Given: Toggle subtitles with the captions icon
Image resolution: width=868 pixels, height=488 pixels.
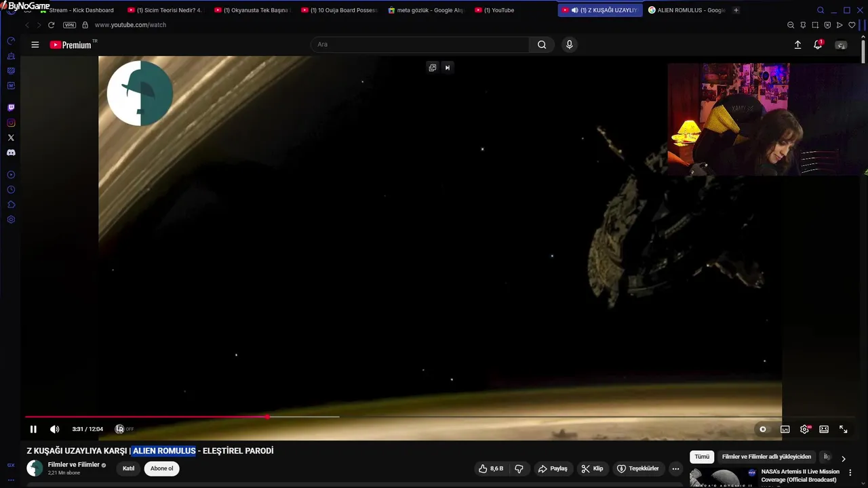Looking at the screenshot, I should click(785, 429).
